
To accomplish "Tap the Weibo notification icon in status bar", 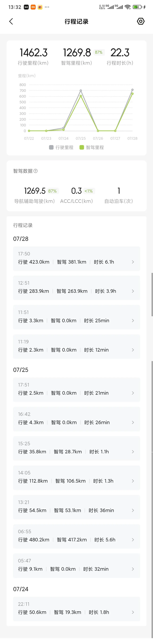I will pos(40,7).
